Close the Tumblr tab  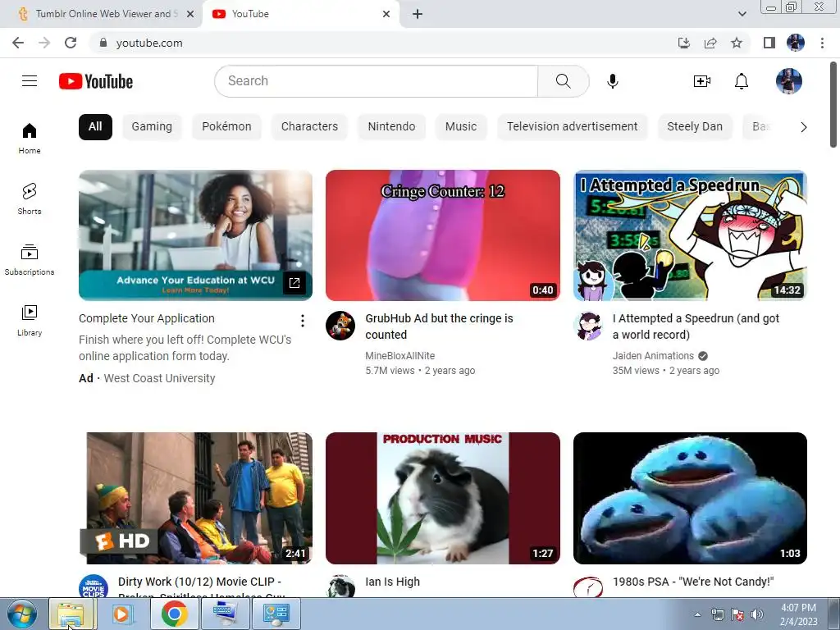[190, 14]
